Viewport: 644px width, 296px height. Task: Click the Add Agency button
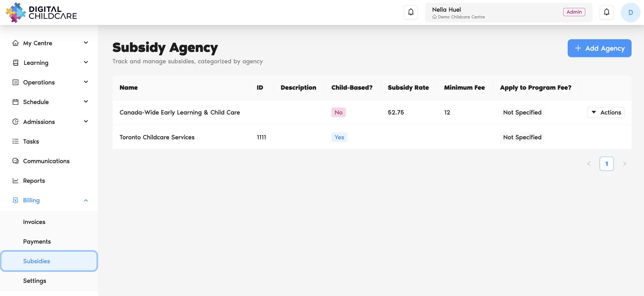click(x=599, y=48)
